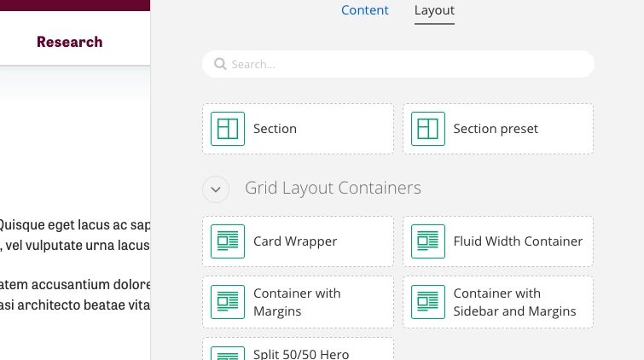Click Container with Sidebar and Margins icon

[428, 302]
